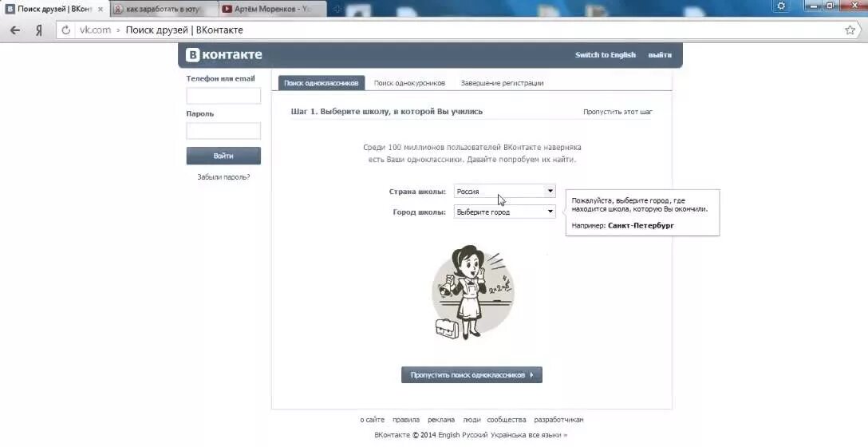This screenshot has width=868, height=447.
Task: Open the 'Поиск однокурсников' tab
Action: (409, 83)
